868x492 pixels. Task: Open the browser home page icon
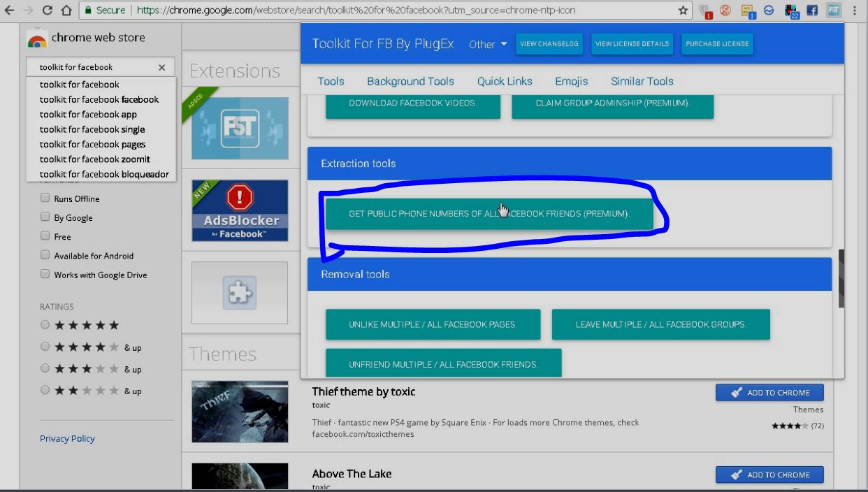point(66,10)
